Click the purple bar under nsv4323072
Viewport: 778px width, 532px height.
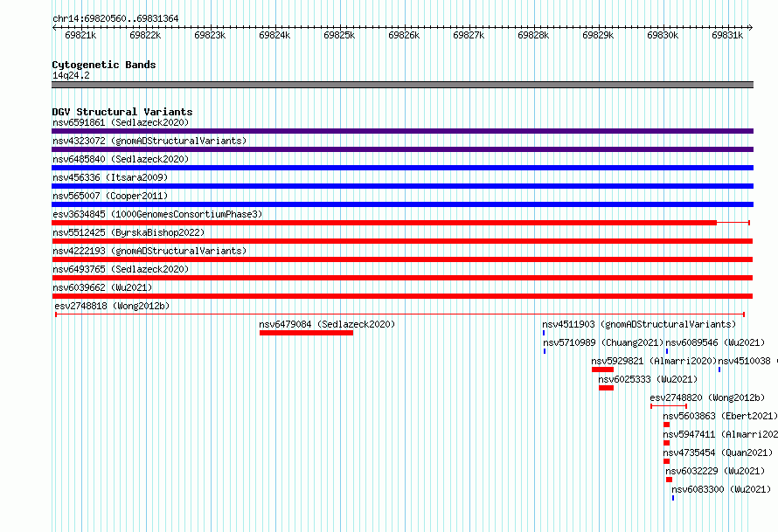tap(402, 149)
